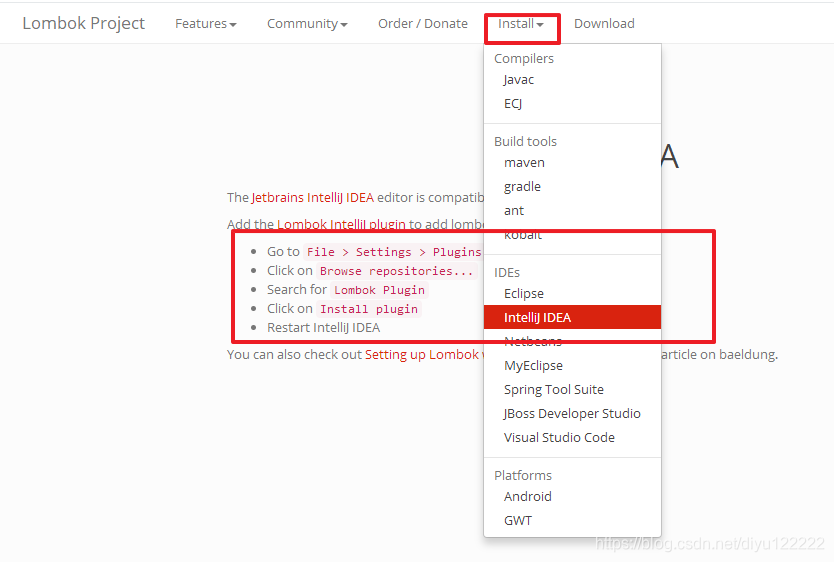Click the 'Browse repositories...' code text
834x562 pixels.
coord(396,271)
